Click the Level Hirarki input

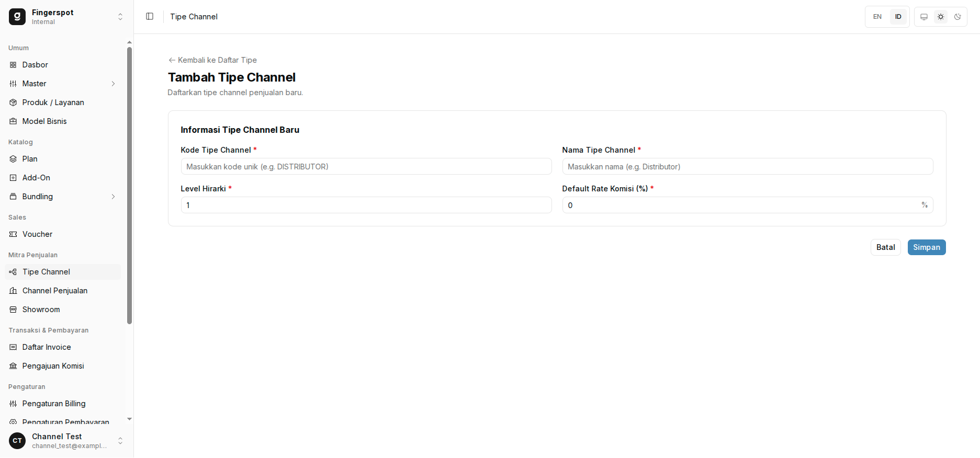pyautogui.click(x=366, y=205)
